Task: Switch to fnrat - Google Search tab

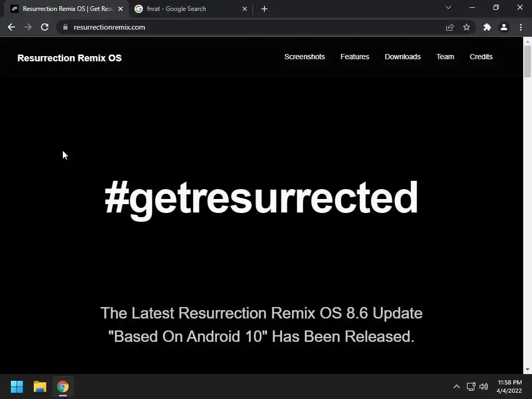Action: (191, 9)
